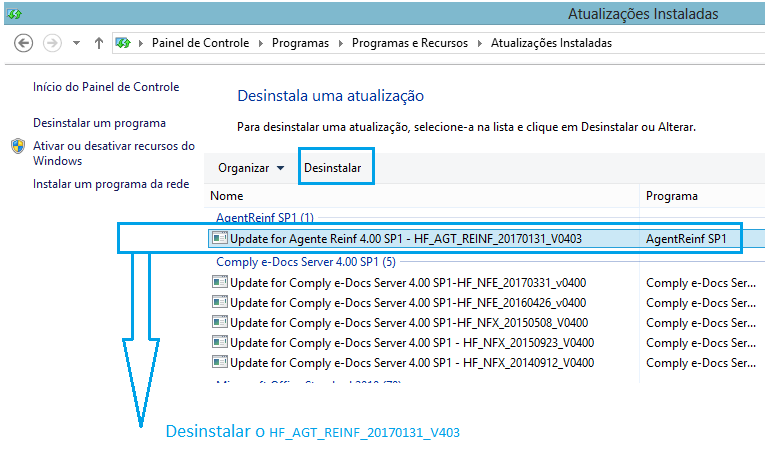Click the address bar Control Panel icon
The image size is (767, 464).
point(123,43)
